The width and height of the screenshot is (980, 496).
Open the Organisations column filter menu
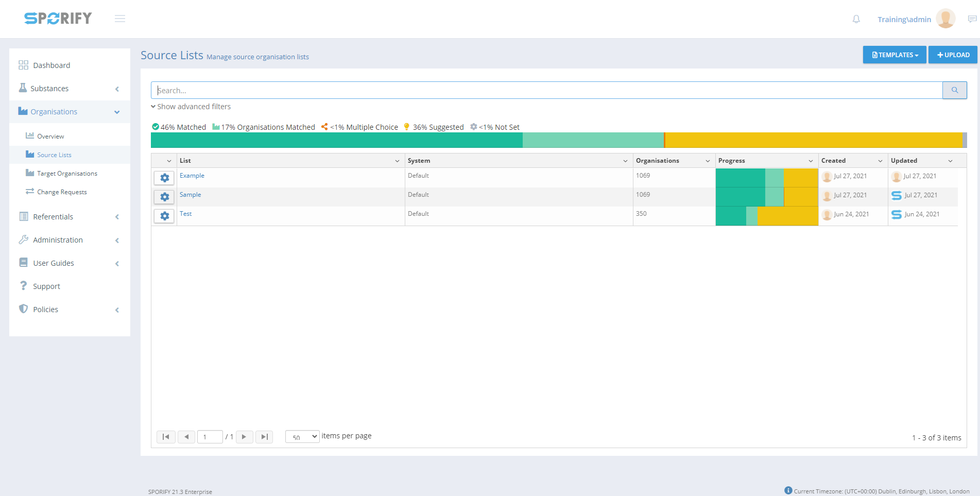tap(708, 161)
